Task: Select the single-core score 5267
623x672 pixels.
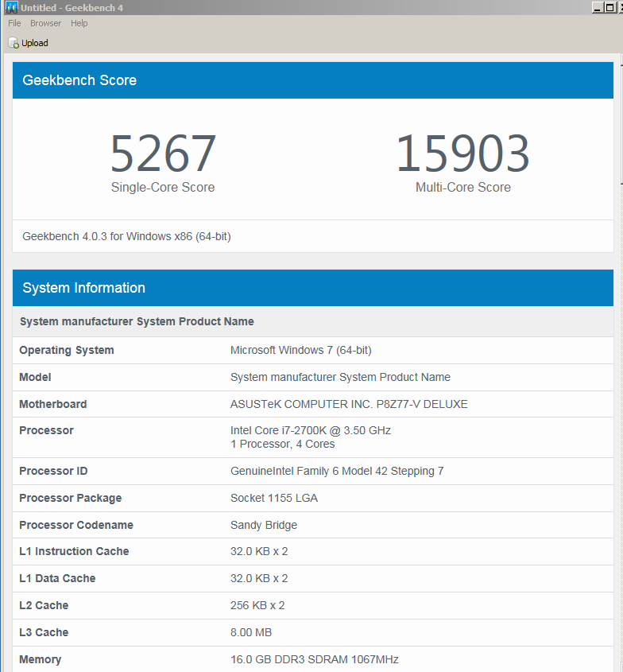Action: (163, 153)
